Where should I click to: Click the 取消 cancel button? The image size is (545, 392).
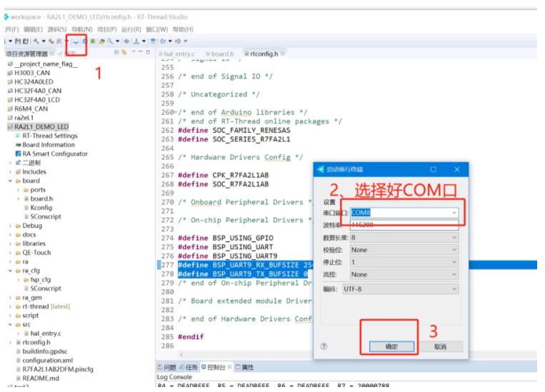pos(441,346)
